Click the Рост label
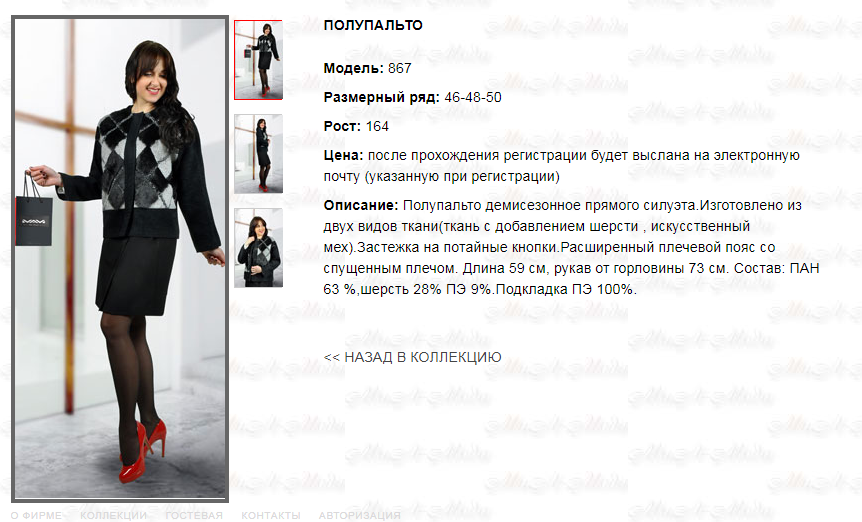This screenshot has height=522, width=862. [x=342, y=126]
